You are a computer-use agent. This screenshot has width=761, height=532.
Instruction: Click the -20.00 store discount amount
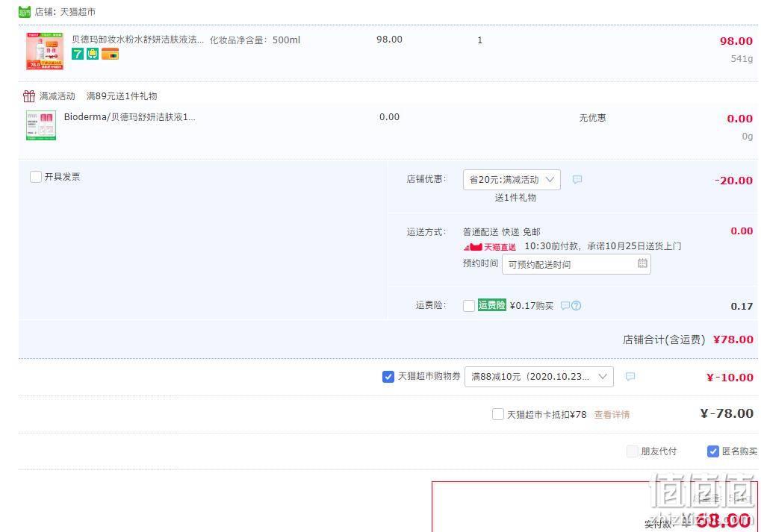(x=733, y=181)
